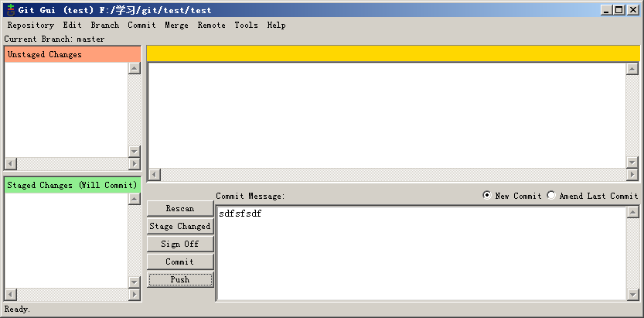Open the Edit menu
644x318 pixels.
point(73,25)
